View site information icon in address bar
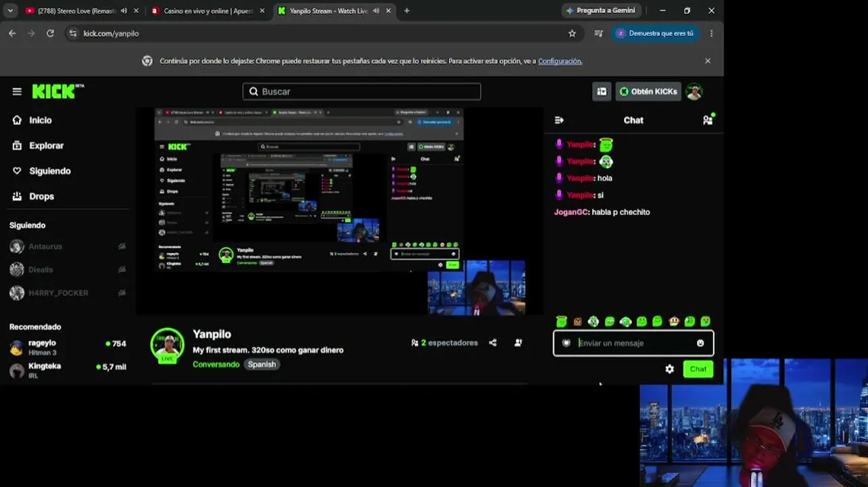 click(73, 33)
